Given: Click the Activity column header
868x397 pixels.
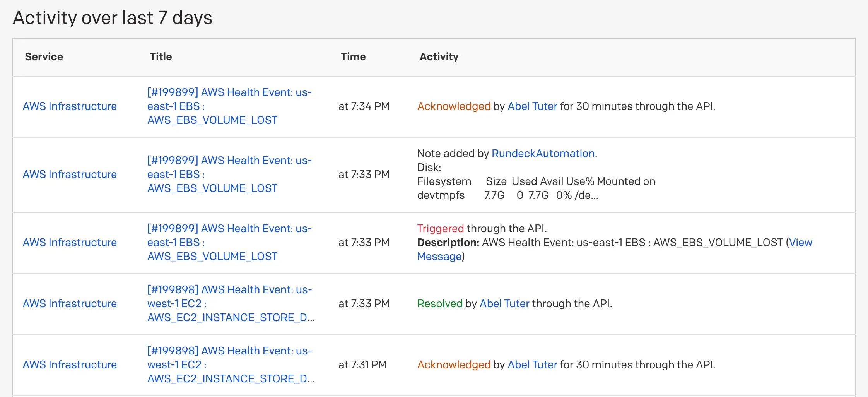Looking at the screenshot, I should click(439, 57).
